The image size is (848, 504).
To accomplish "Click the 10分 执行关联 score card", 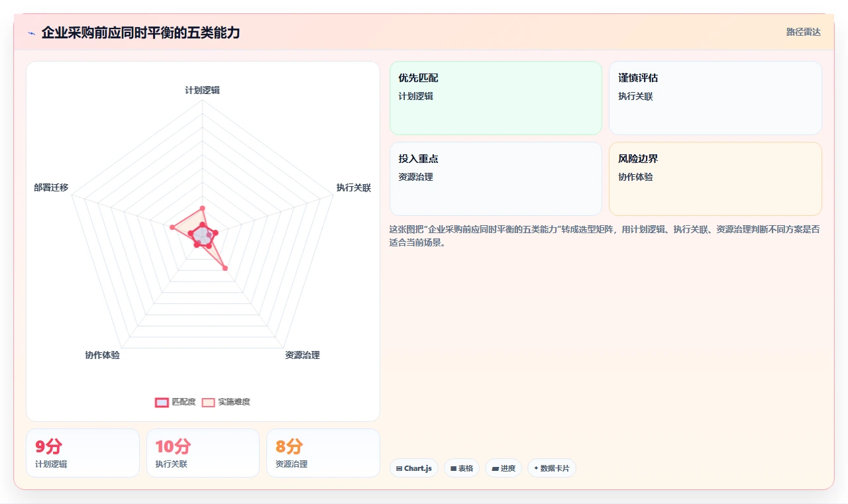I will (x=203, y=453).
